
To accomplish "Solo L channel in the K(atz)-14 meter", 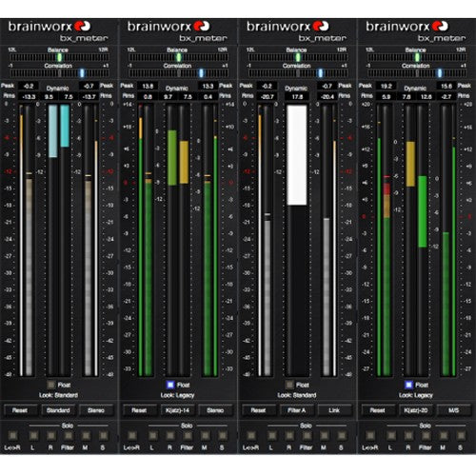I will click(153, 435).
